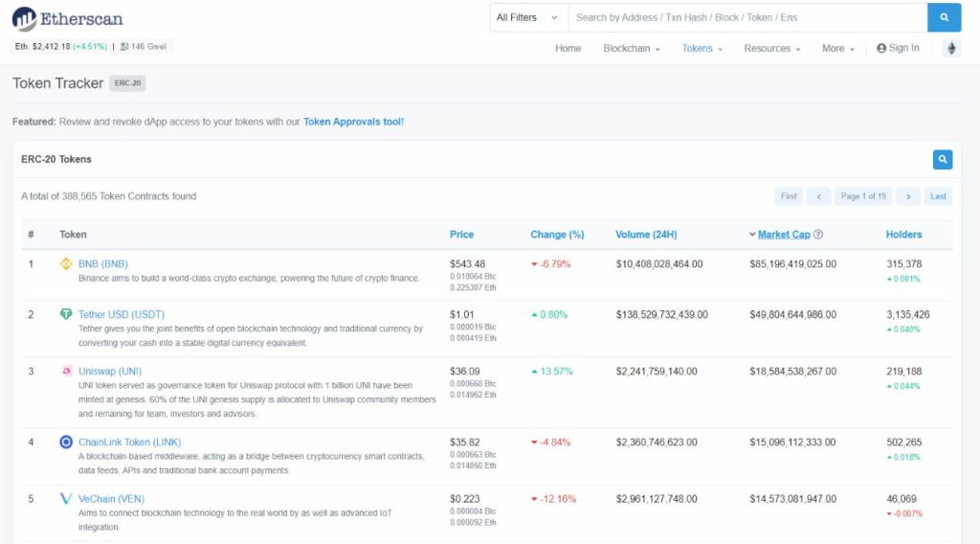
Task: Open the All Filters dropdown
Action: pyautogui.click(x=528, y=17)
